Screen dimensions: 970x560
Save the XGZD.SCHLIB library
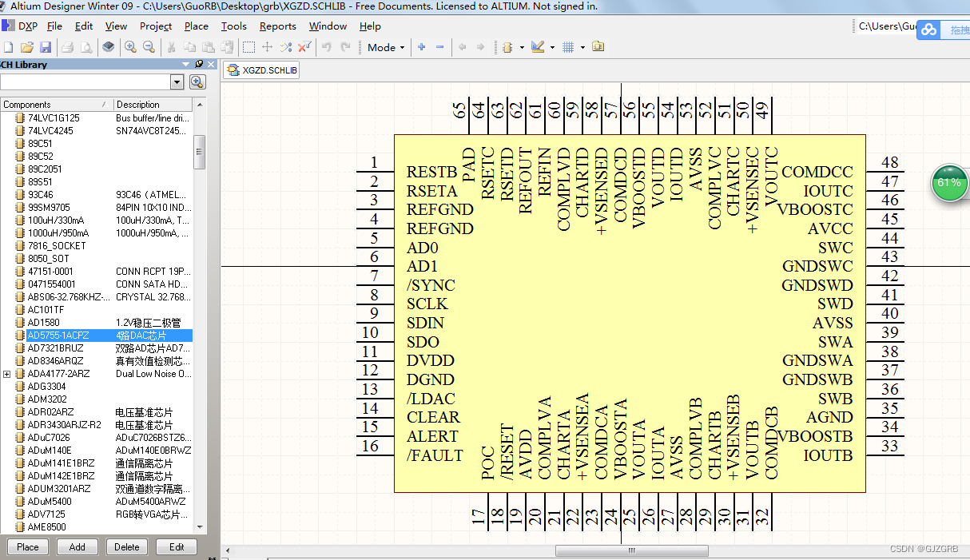[46, 47]
